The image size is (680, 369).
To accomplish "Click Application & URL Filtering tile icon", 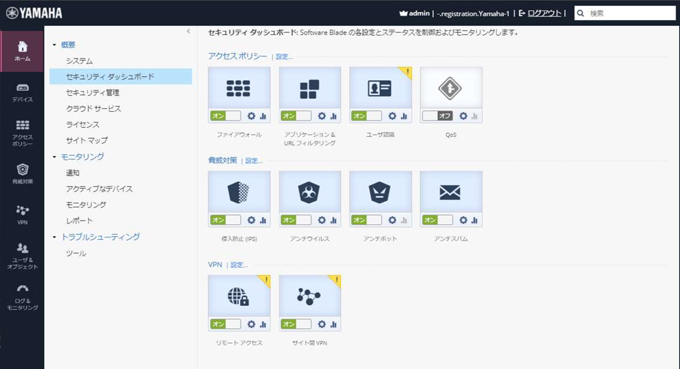I will coord(309,88).
